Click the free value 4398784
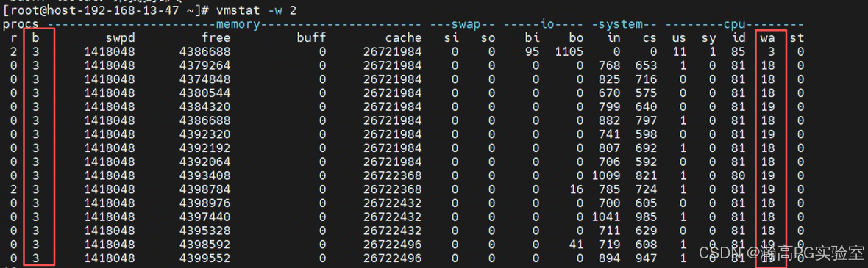Image resolution: width=868 pixels, height=268 pixels. pyautogui.click(x=204, y=189)
